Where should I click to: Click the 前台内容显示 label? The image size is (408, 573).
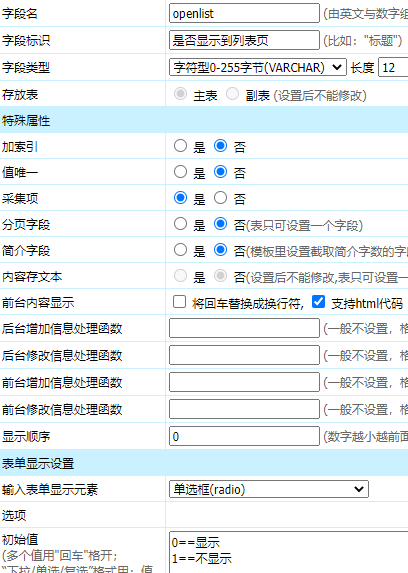[x=38, y=303]
